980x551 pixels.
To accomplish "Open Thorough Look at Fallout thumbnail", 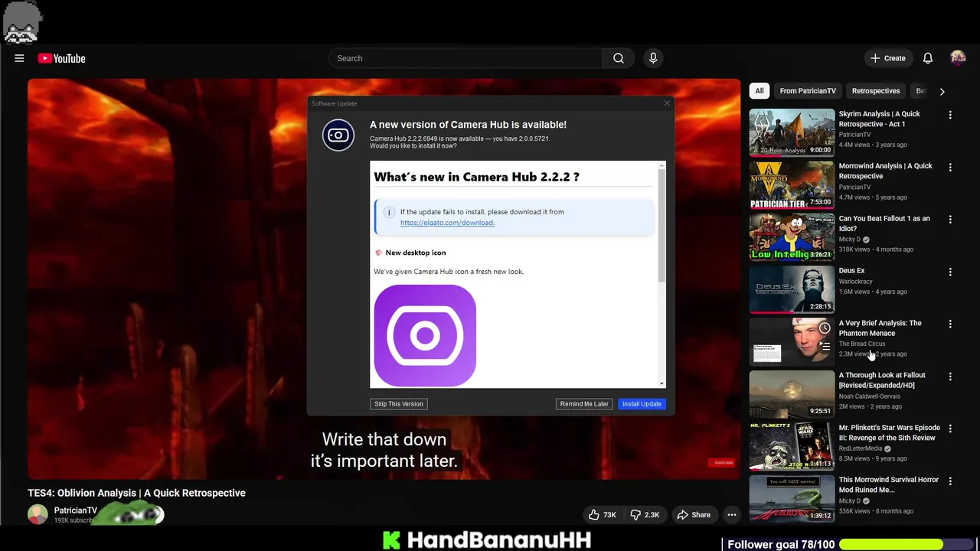I will pos(792,394).
